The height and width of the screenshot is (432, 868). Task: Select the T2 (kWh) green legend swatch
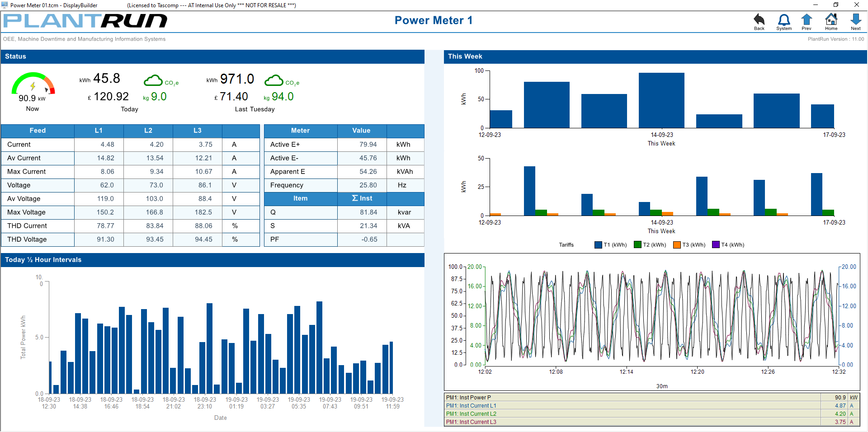point(637,244)
